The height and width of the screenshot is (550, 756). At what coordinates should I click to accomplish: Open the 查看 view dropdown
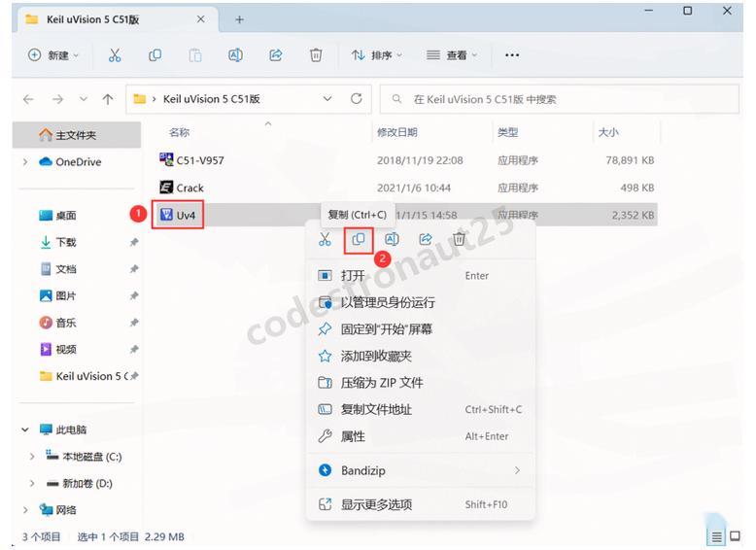point(452,55)
